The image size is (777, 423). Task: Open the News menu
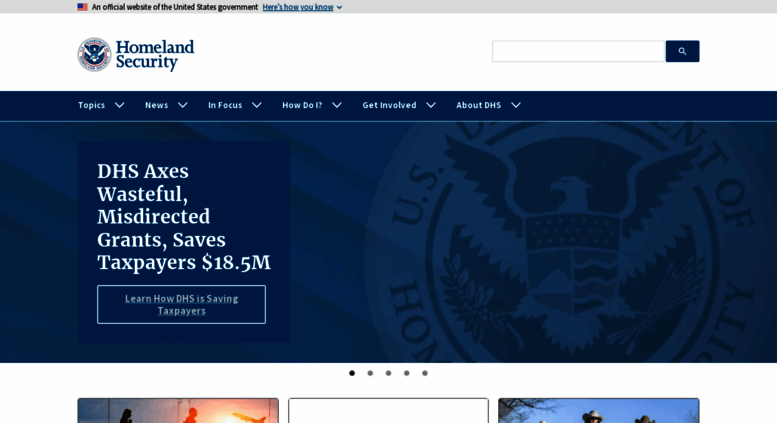157,105
